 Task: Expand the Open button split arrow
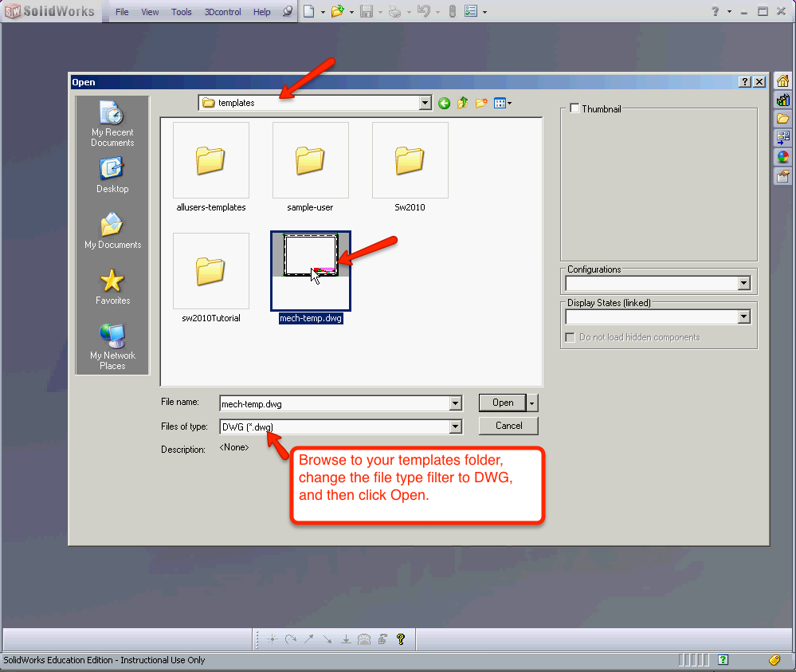(532, 403)
